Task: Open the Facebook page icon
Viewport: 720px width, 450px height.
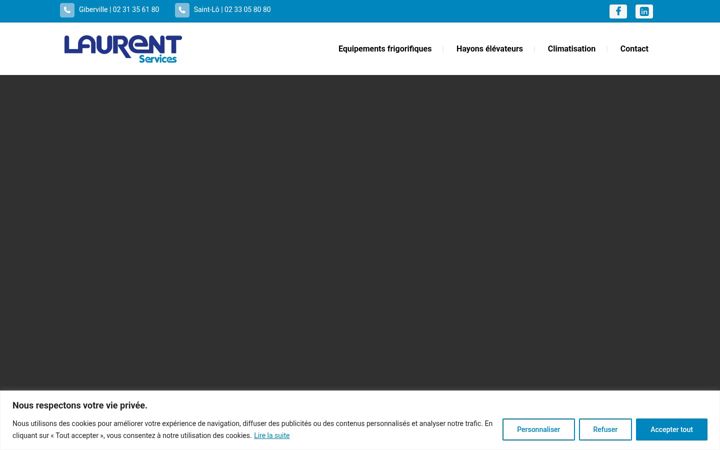Action: (x=618, y=11)
